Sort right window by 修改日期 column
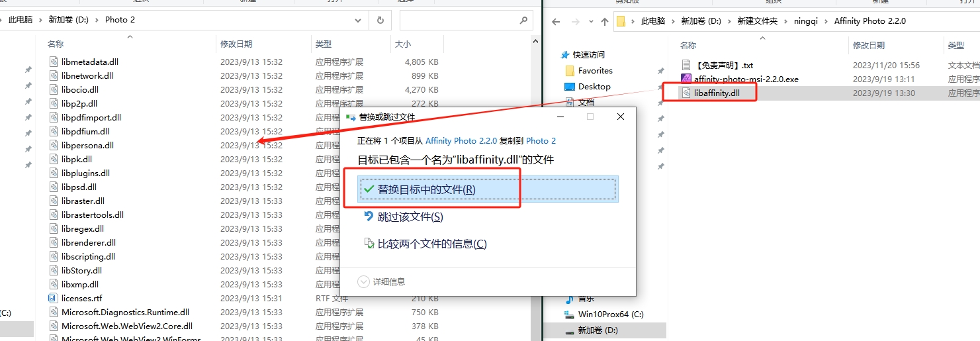Screen dimensions: 980x341 [869, 45]
